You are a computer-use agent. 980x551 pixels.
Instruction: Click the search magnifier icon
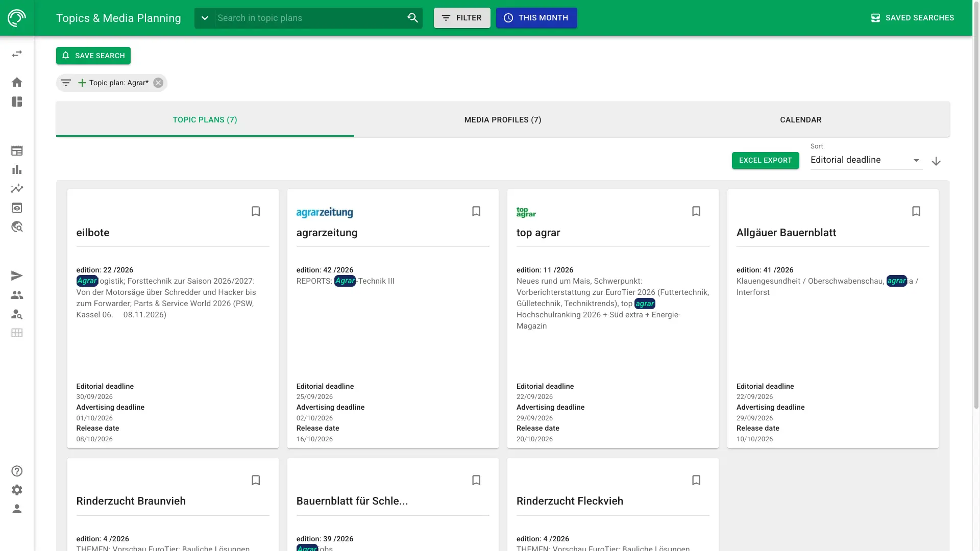(x=412, y=18)
